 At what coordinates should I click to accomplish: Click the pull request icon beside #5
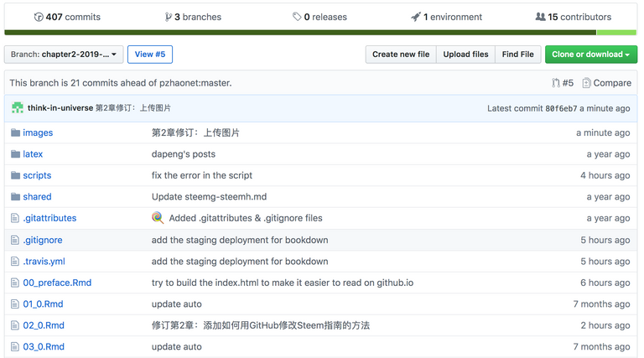point(556,83)
